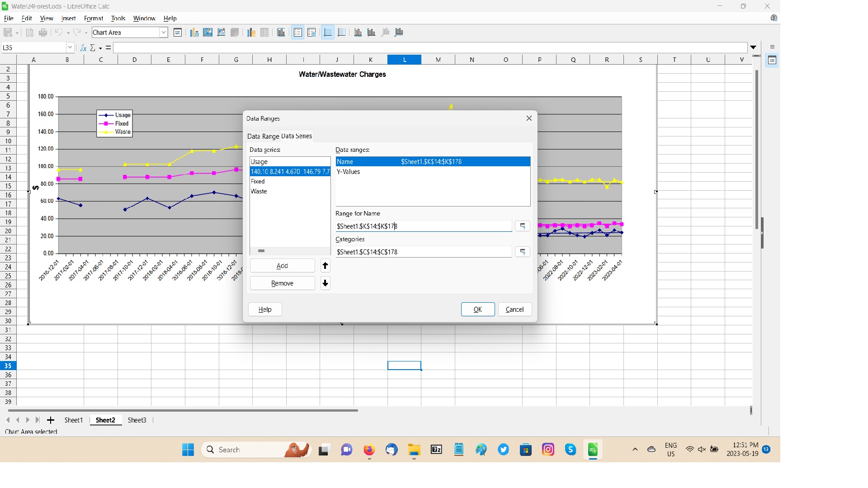Image resolution: width=868 pixels, height=488 pixels.
Task: Open the Chart Area selector dropdown
Action: coord(163,32)
